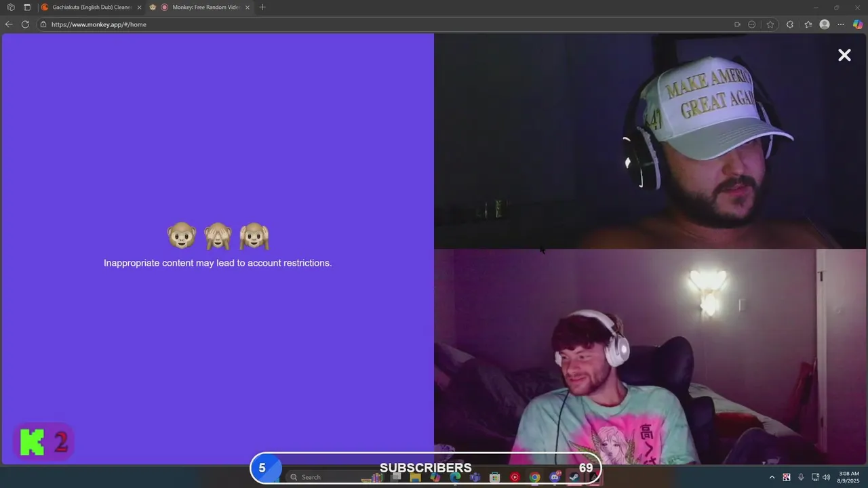This screenshot has width=868, height=488.
Task: Open Steam from the taskbar
Action: point(574,477)
